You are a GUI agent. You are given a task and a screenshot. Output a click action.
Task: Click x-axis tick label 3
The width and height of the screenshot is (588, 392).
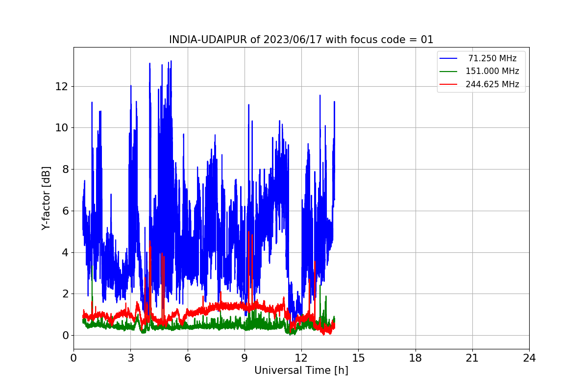click(x=130, y=358)
